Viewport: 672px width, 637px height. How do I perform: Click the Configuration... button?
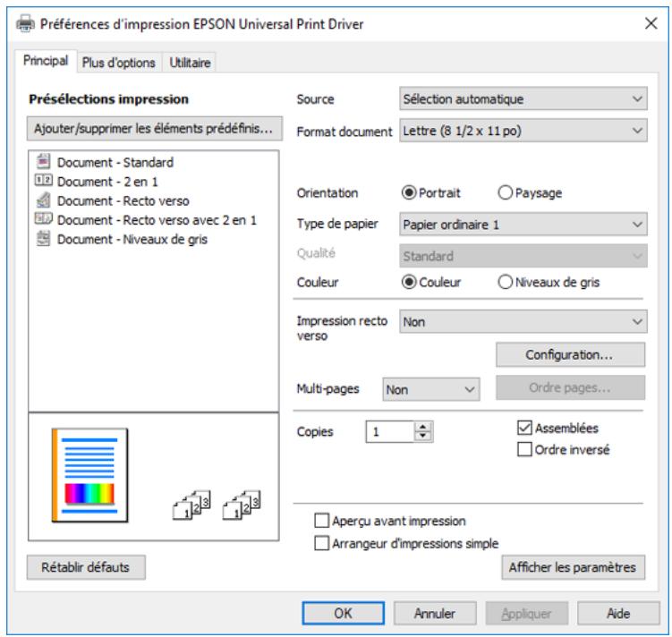570,354
